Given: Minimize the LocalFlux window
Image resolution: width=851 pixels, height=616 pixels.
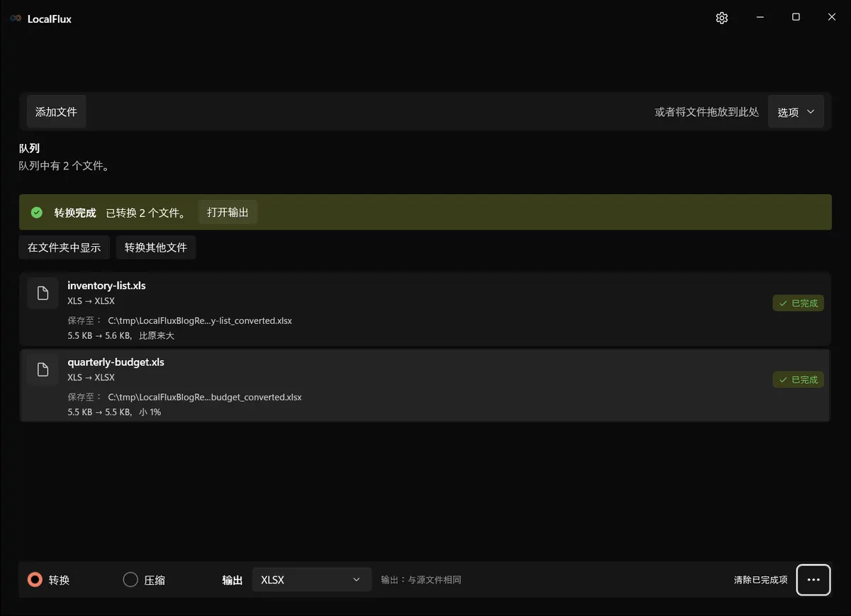Looking at the screenshot, I should click(x=760, y=18).
